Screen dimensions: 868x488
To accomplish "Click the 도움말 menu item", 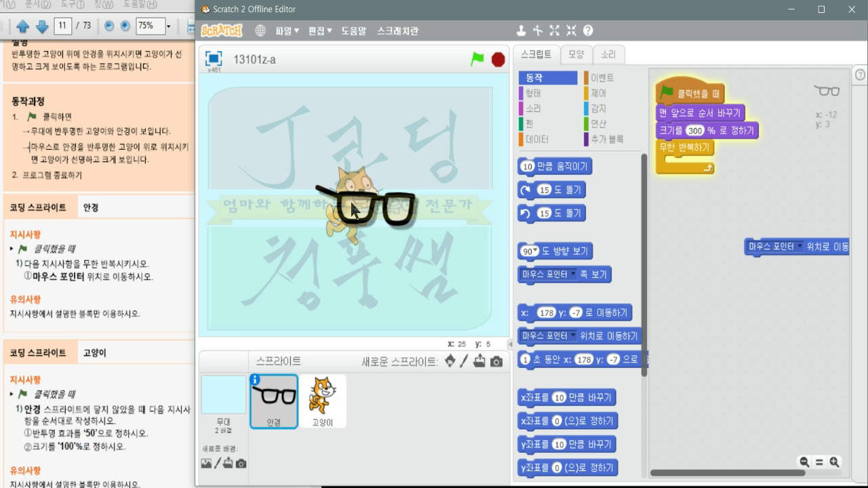I will pos(355,30).
